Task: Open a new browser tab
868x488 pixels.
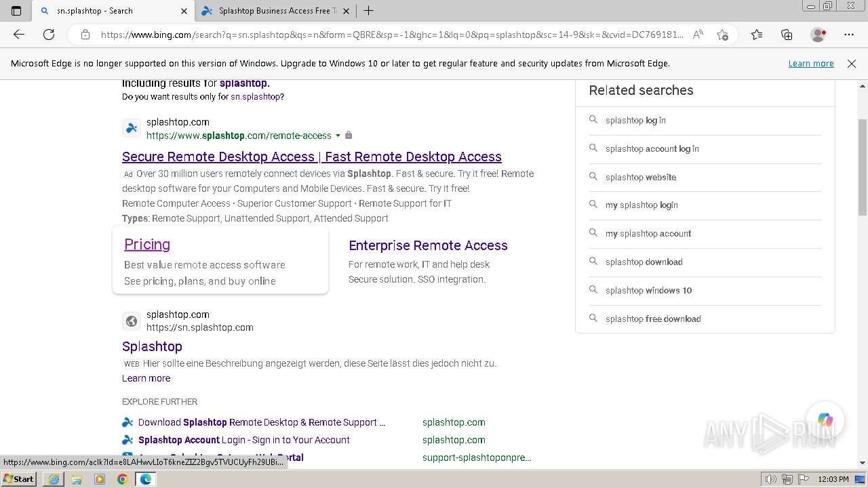Action: (x=369, y=11)
